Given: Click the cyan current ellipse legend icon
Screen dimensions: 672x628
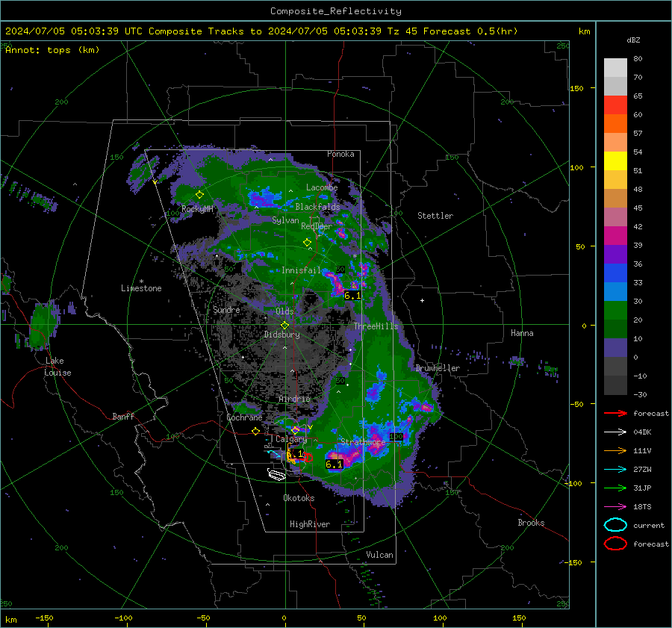Looking at the screenshot, I should point(615,525).
